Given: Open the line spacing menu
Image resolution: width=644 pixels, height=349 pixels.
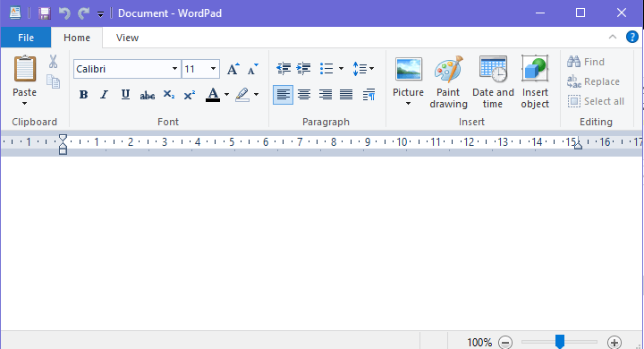Looking at the screenshot, I should [363, 68].
